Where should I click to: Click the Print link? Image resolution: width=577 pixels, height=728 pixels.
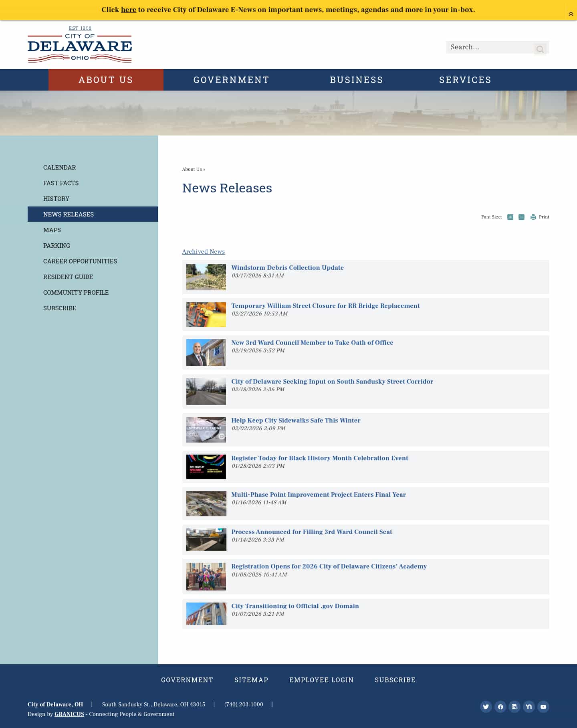tap(544, 217)
